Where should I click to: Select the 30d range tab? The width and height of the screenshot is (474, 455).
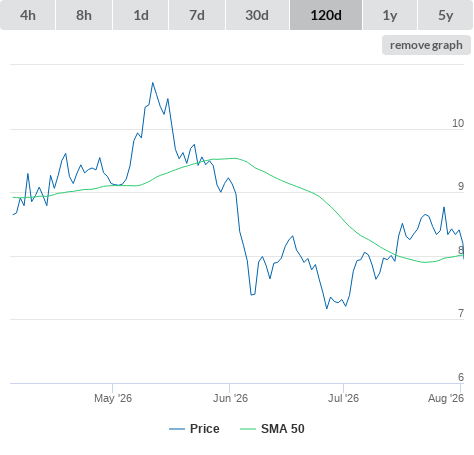coord(257,15)
